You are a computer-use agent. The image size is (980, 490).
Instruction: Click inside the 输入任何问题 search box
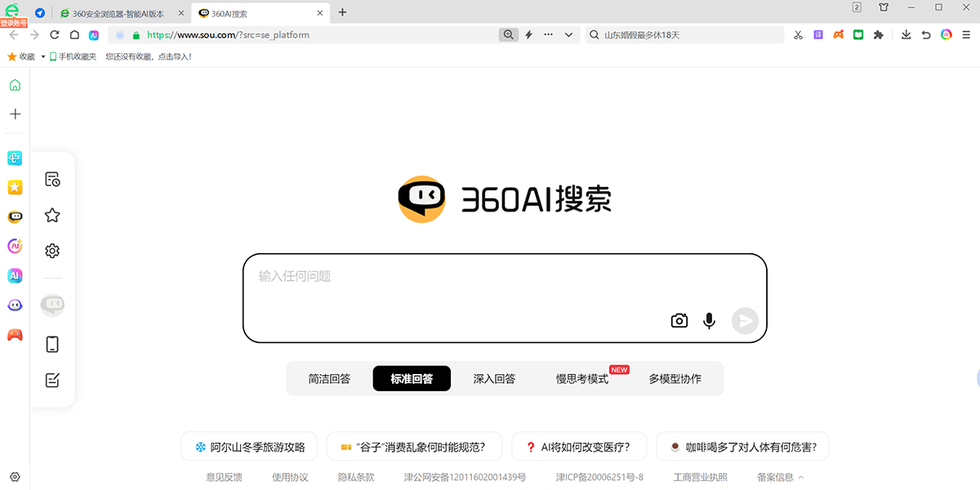click(x=504, y=278)
